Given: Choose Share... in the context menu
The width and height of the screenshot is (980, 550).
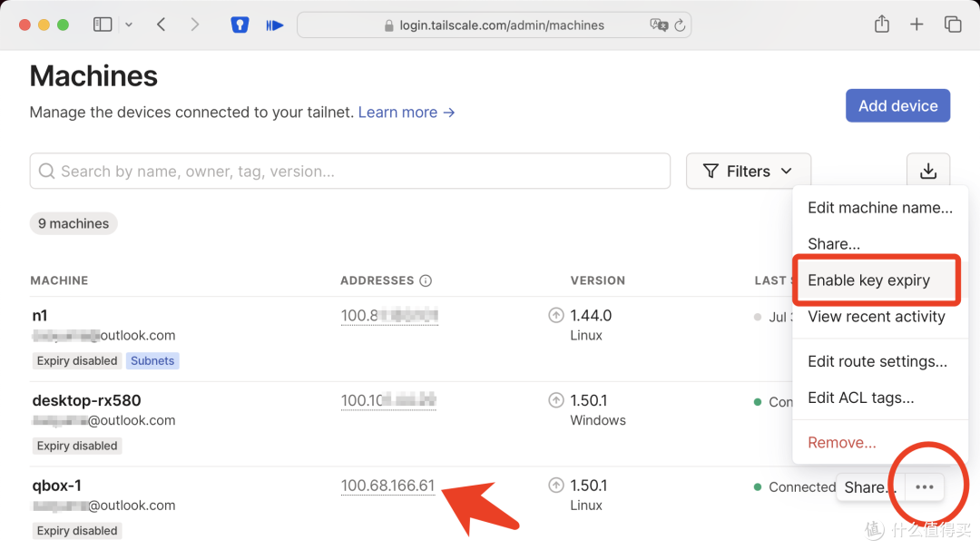Looking at the screenshot, I should tap(880, 244).
